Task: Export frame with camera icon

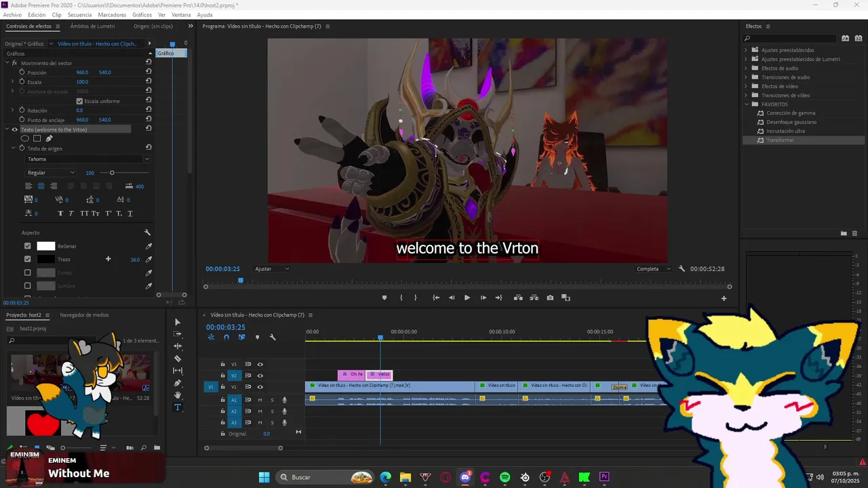Action: (x=550, y=298)
